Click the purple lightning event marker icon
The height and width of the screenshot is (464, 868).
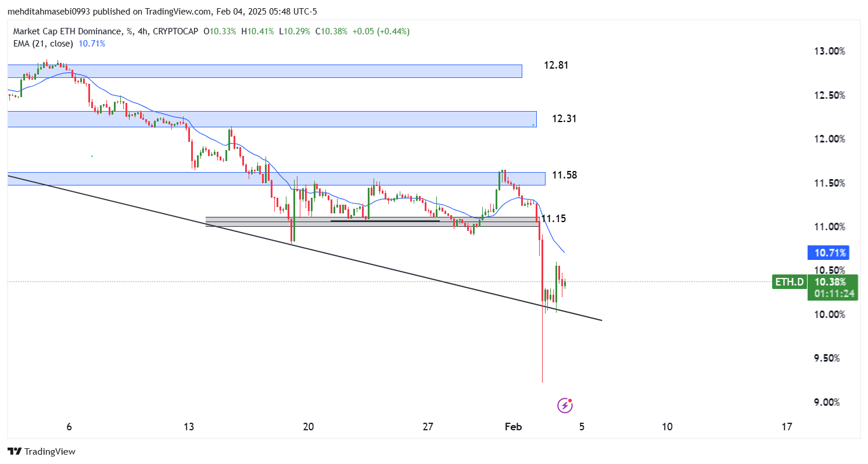[x=565, y=405]
